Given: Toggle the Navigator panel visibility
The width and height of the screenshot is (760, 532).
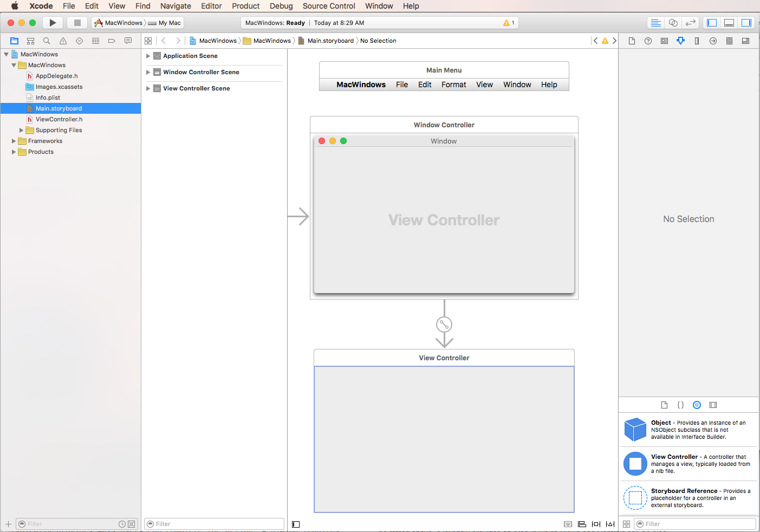Looking at the screenshot, I should (711, 22).
